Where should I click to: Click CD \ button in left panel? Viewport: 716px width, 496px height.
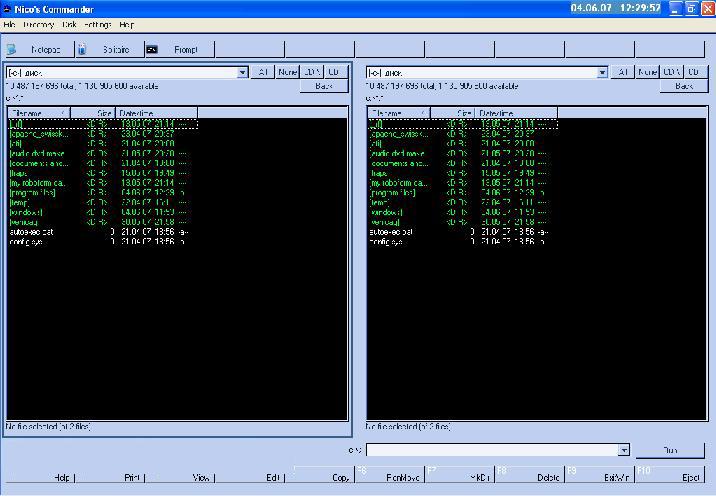(312, 72)
